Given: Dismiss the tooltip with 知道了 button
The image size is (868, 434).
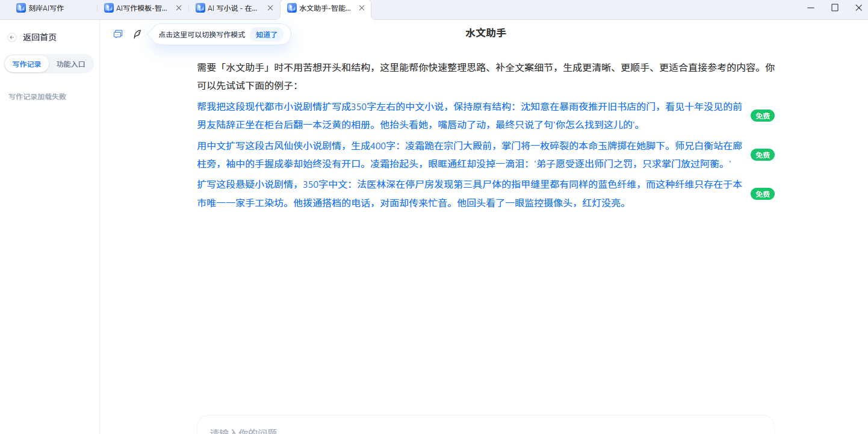Looking at the screenshot, I should pos(267,35).
